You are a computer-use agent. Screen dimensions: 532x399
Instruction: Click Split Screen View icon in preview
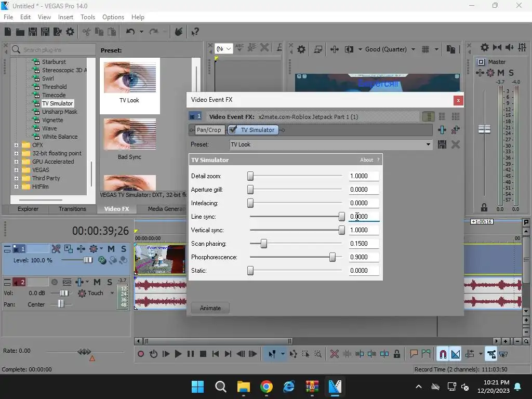(349, 49)
